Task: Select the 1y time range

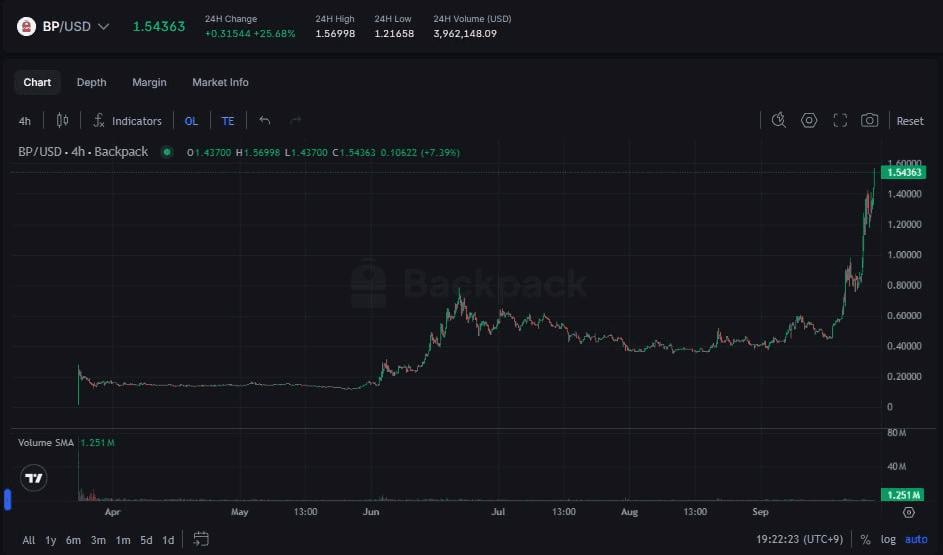Action: (51, 540)
